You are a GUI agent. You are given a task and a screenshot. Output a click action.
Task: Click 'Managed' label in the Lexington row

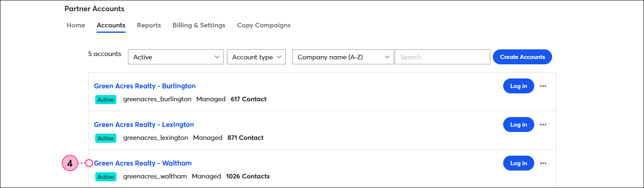pos(207,138)
